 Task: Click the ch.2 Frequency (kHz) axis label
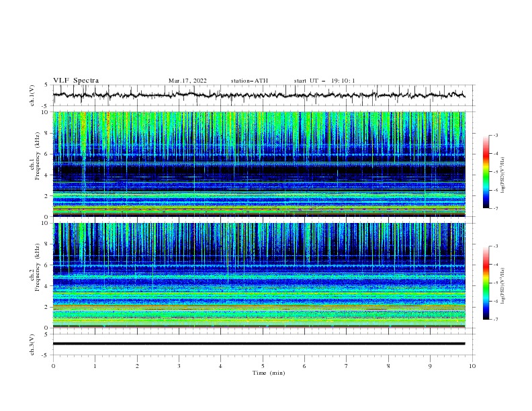coord(35,268)
